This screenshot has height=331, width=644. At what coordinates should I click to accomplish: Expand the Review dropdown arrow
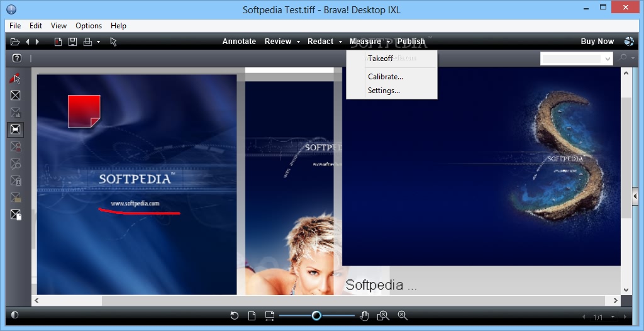tap(298, 42)
